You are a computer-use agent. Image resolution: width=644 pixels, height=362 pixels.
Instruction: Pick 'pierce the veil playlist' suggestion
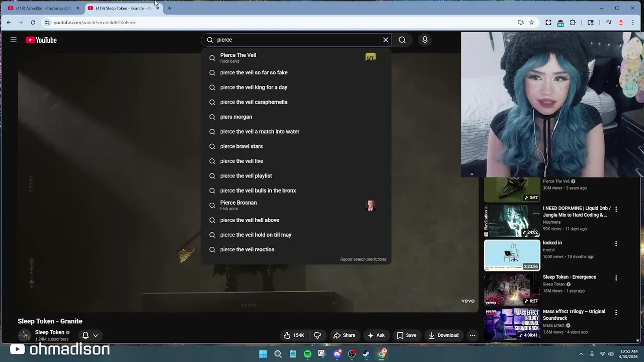pos(296,176)
